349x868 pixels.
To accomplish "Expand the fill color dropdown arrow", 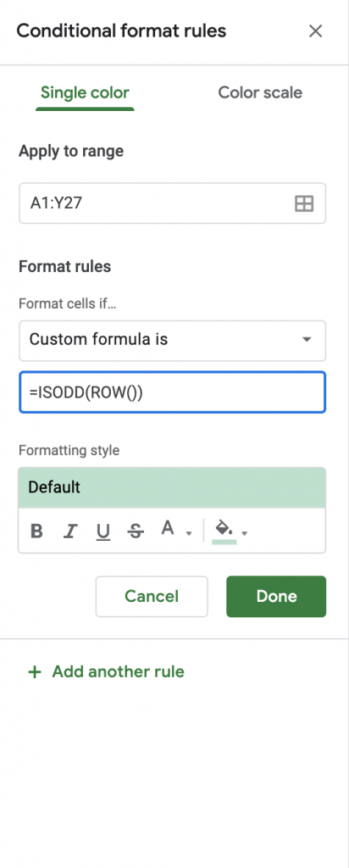I will [245, 534].
